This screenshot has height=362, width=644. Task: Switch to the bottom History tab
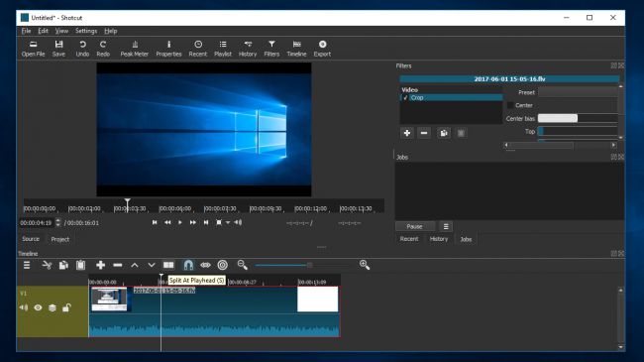coord(439,239)
